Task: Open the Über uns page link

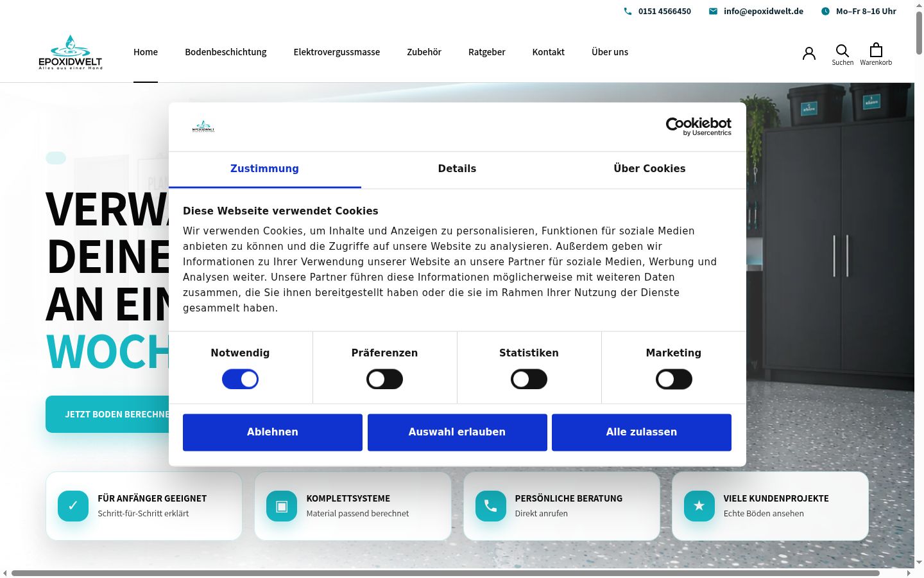Action: coord(610,52)
